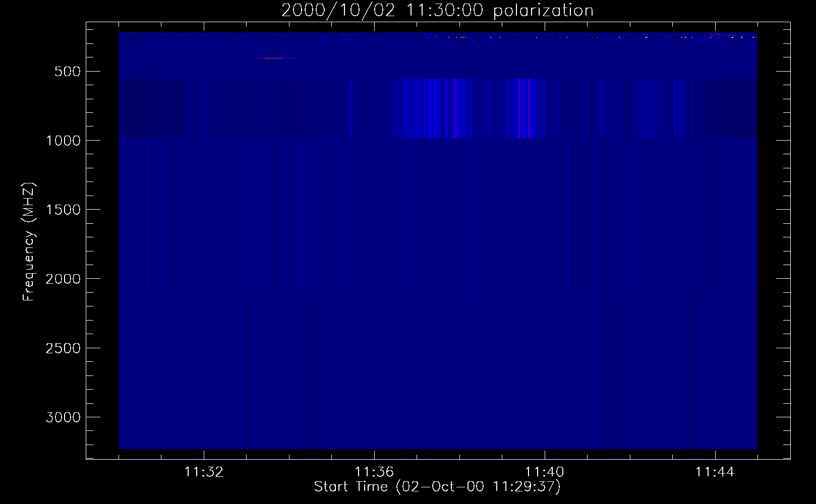The width and height of the screenshot is (816, 504).
Task: Click the 11:36 time tick label
Action: [374, 472]
